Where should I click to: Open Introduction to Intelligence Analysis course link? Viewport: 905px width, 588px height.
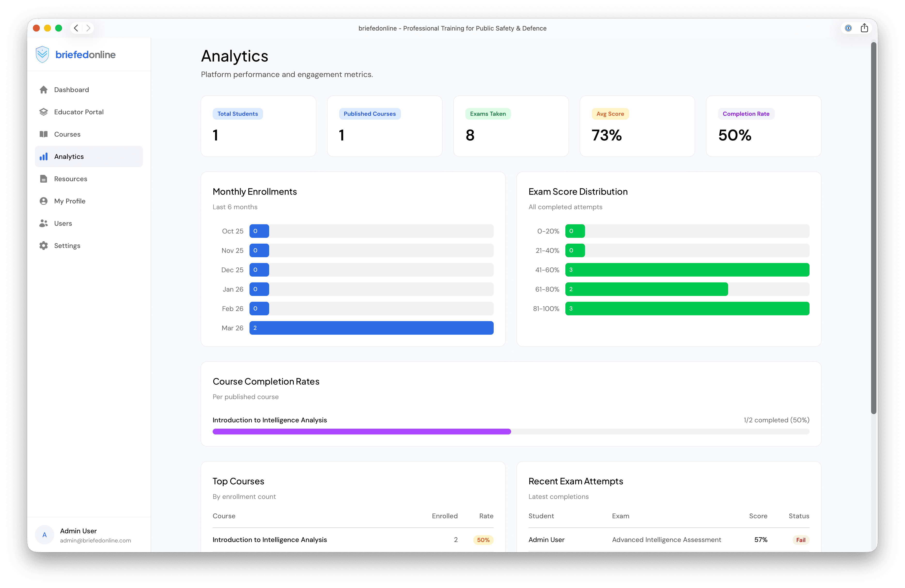[270, 539]
